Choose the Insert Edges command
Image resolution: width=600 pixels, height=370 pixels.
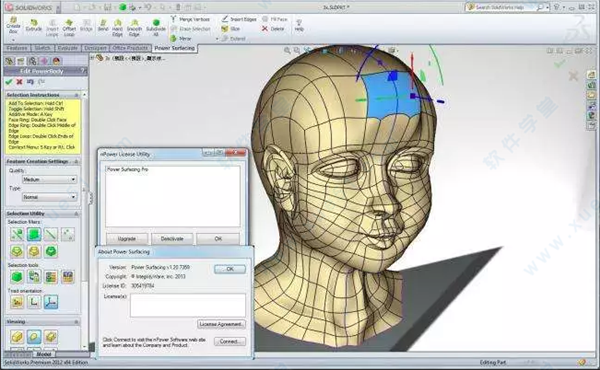239,19
